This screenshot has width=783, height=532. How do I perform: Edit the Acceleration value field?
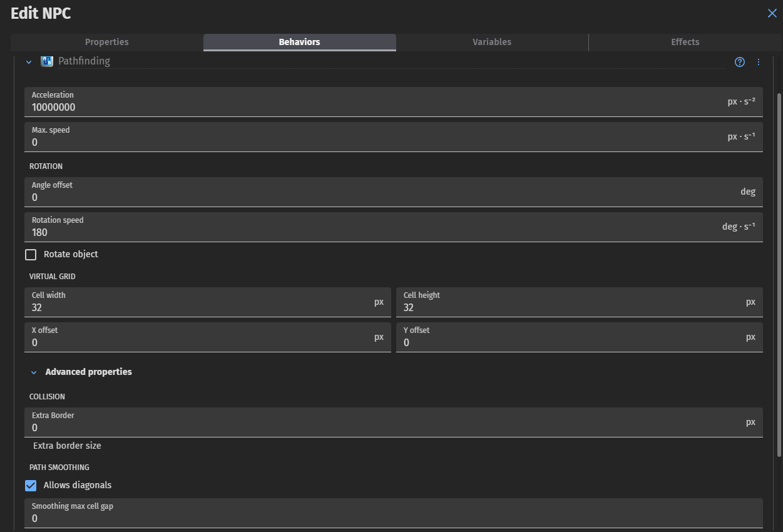click(394, 101)
